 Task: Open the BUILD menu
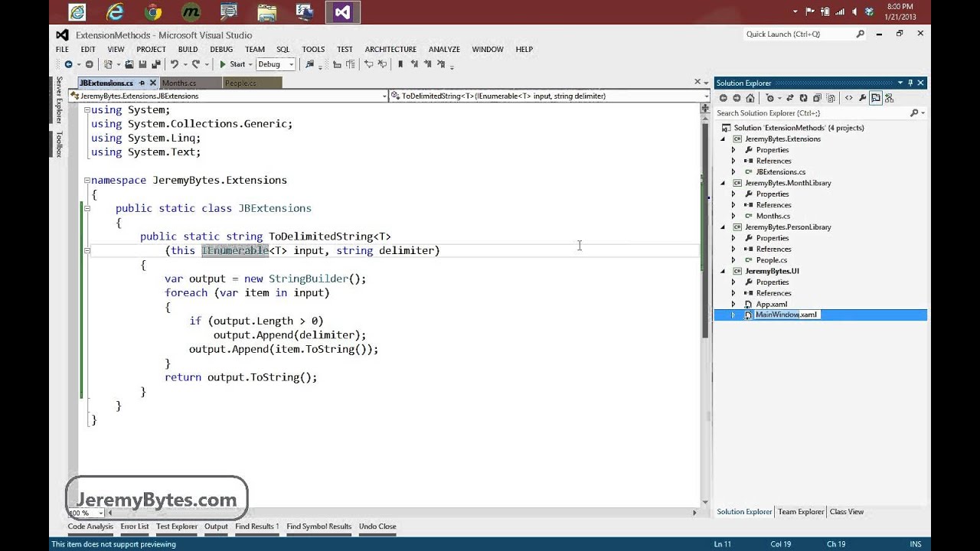point(188,49)
